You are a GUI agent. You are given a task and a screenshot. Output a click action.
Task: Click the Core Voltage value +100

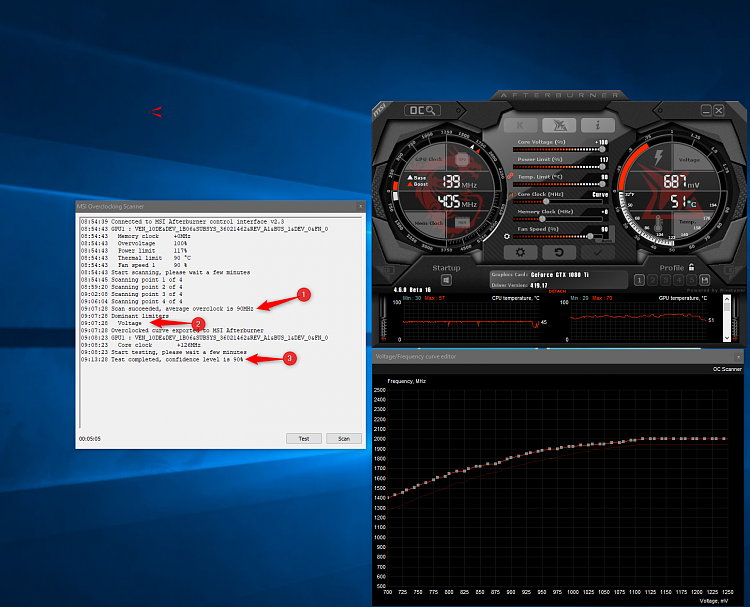click(x=601, y=143)
